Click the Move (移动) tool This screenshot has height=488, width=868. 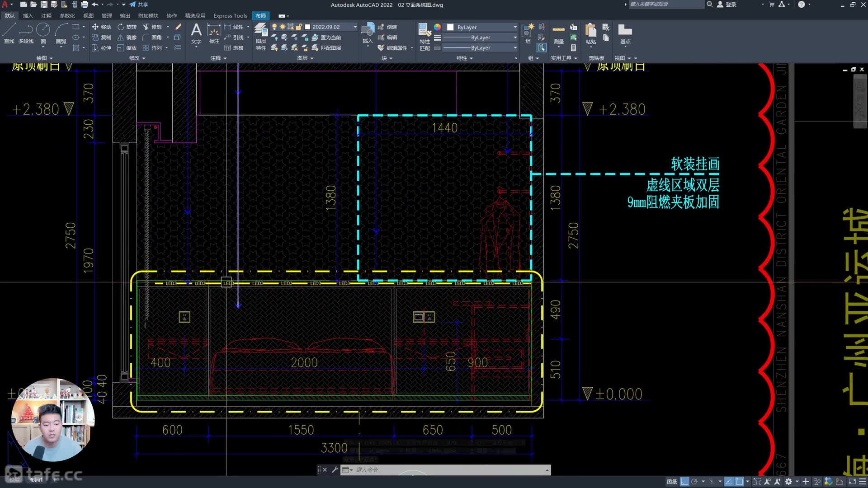tap(102, 27)
